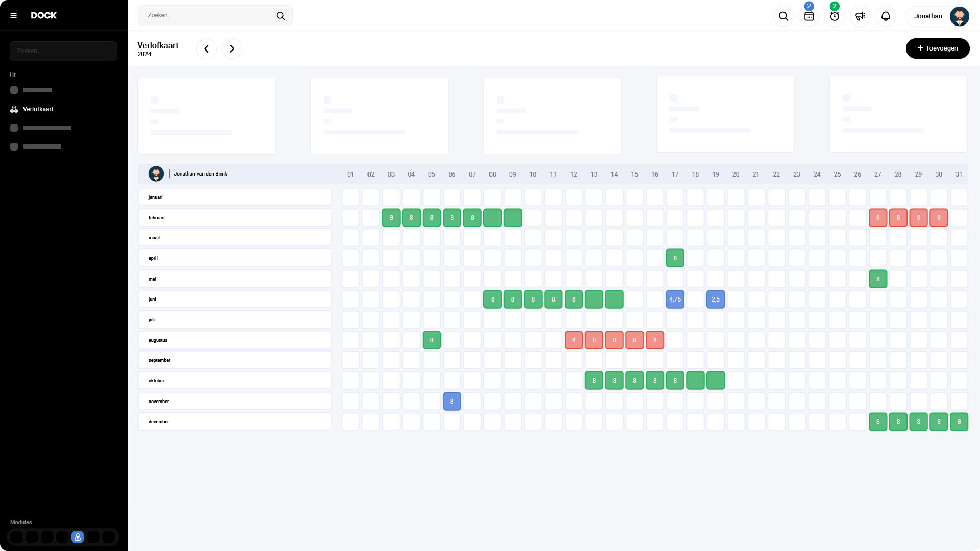Open Jonathan user menu in the top bar

927,16
